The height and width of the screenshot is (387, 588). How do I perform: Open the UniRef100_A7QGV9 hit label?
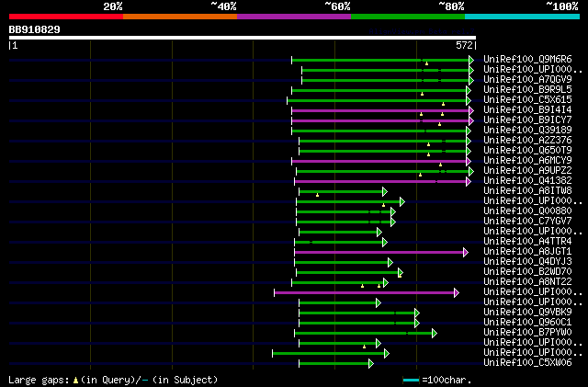[x=527, y=80]
